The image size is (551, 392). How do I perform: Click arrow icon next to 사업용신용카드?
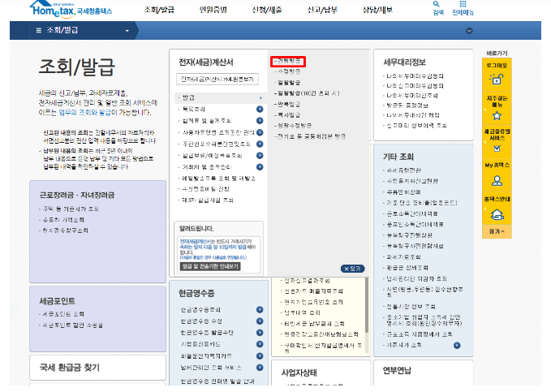pyautogui.click(x=260, y=344)
